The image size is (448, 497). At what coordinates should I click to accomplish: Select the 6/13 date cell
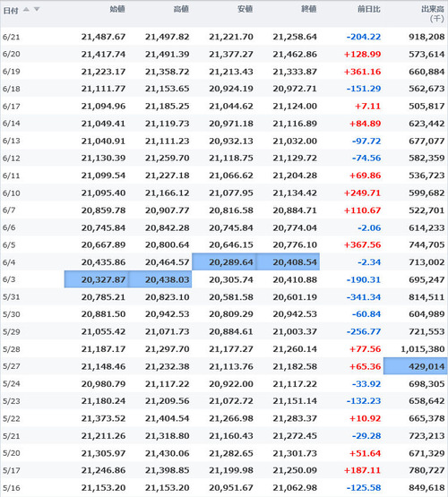pos(11,141)
